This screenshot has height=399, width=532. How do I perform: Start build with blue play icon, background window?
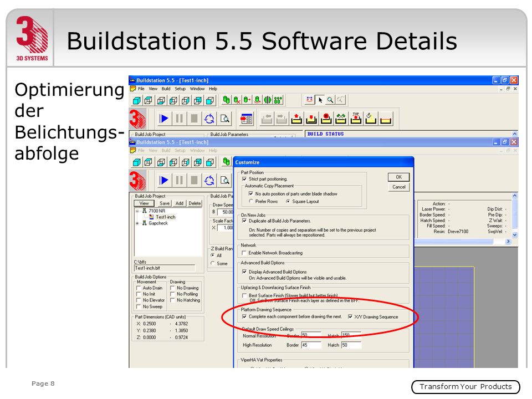click(164, 119)
